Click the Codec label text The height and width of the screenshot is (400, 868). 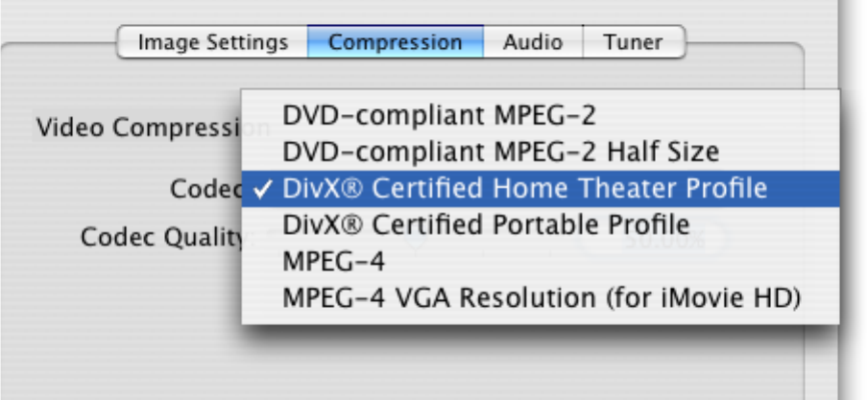pyautogui.click(x=204, y=189)
